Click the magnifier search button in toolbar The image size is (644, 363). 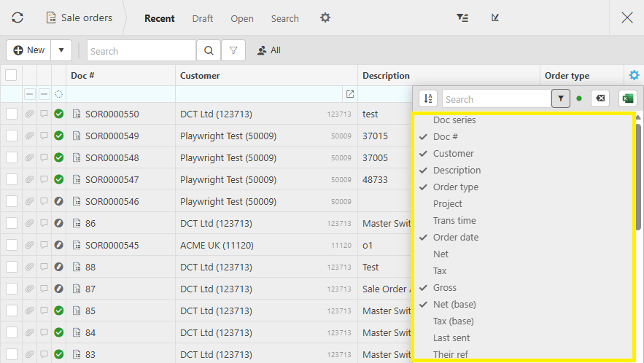click(209, 50)
